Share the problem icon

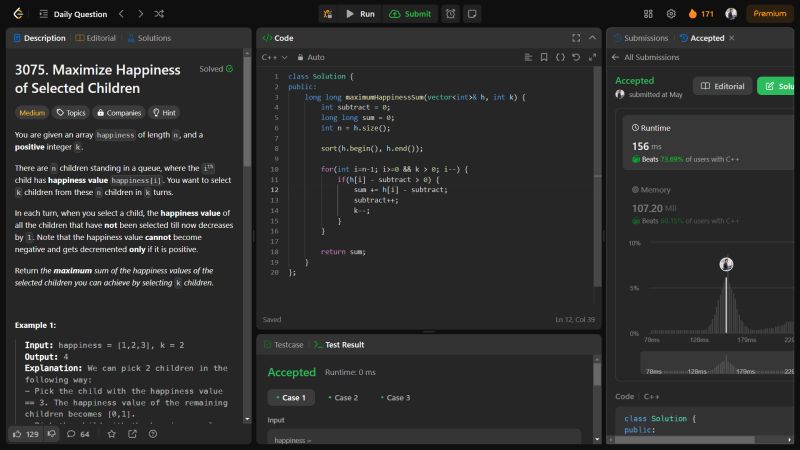132,434
